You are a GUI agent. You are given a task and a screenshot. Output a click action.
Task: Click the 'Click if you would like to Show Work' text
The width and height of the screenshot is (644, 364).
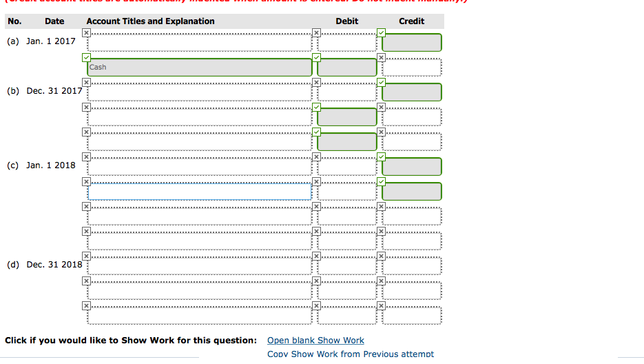point(131,341)
